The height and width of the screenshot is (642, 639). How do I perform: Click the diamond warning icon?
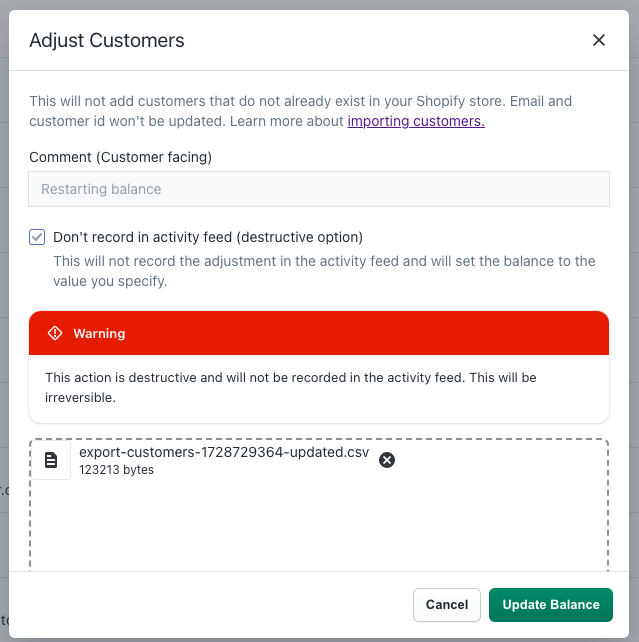tap(55, 333)
